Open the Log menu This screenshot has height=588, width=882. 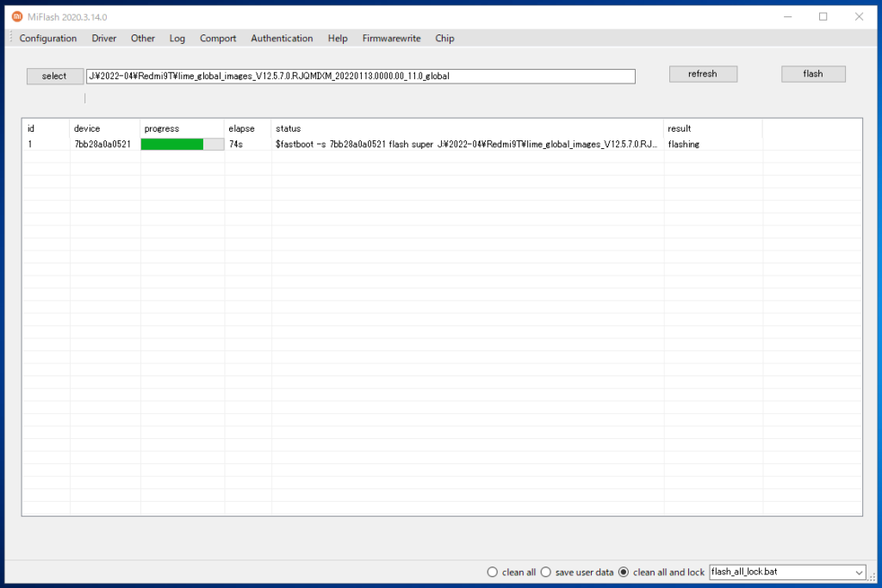[x=177, y=38]
